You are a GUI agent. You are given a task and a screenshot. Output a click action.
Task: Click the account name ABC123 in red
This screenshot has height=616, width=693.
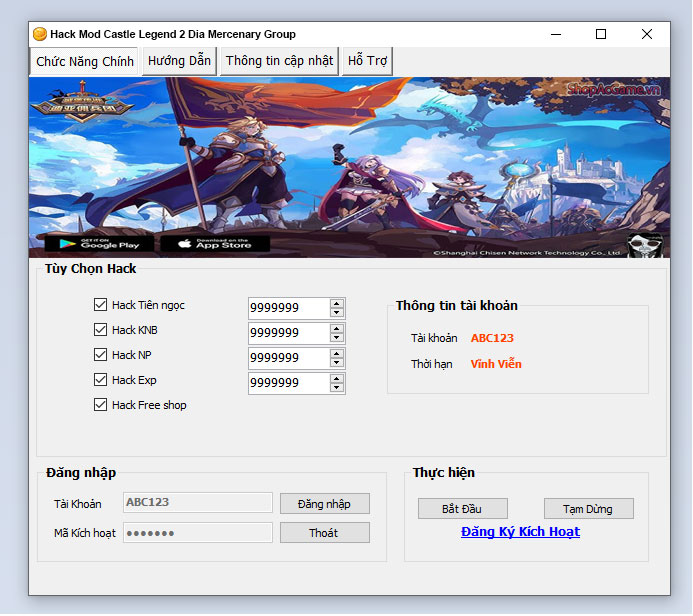tap(492, 338)
